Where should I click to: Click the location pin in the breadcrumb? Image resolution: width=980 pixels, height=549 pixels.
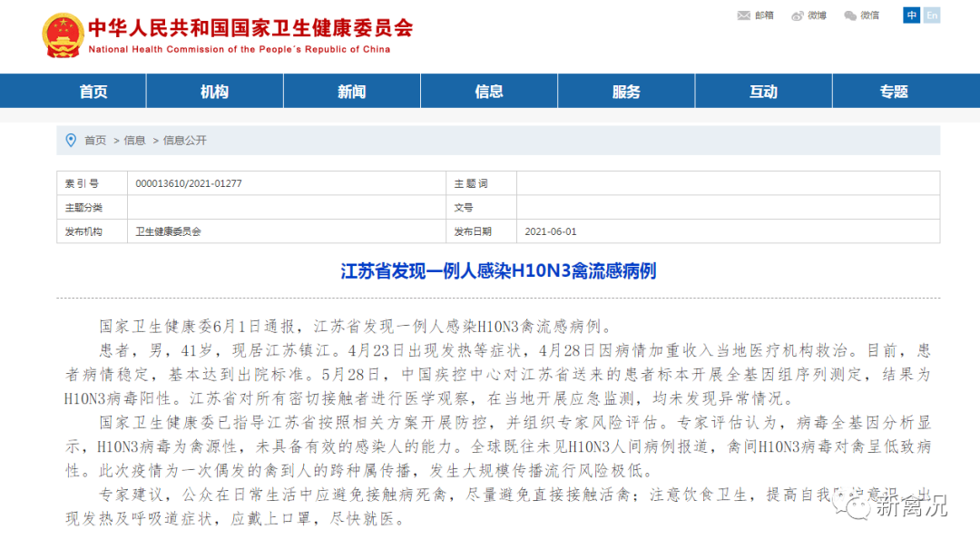tap(72, 140)
